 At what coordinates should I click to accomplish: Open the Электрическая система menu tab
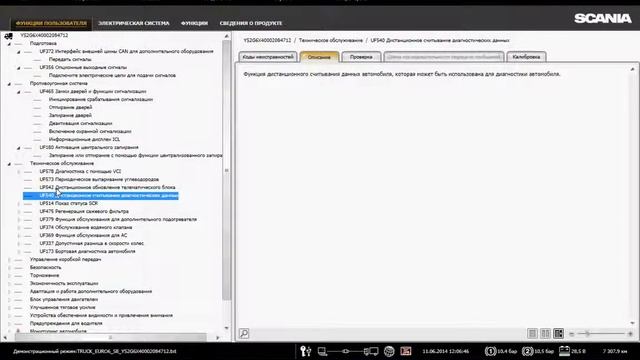[134, 23]
